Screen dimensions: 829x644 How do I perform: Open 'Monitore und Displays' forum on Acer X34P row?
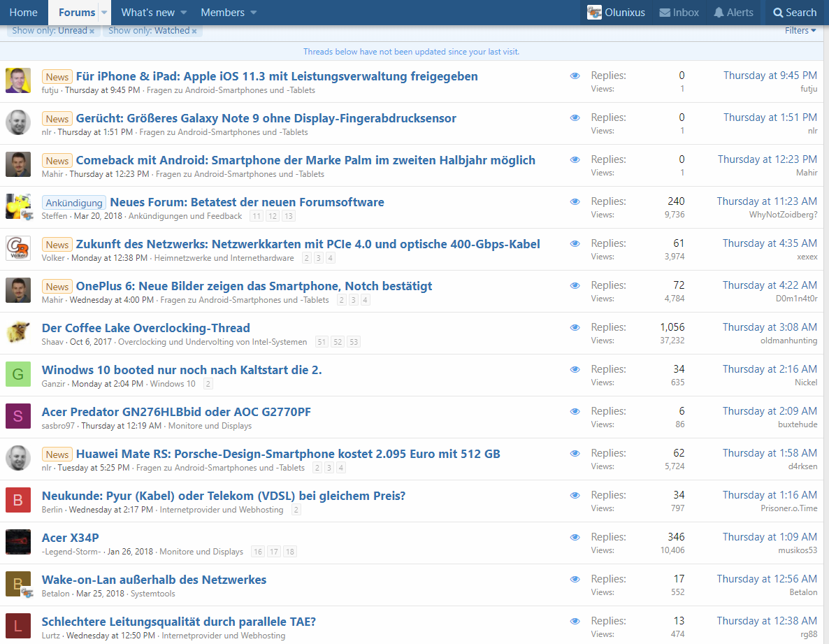[201, 552]
